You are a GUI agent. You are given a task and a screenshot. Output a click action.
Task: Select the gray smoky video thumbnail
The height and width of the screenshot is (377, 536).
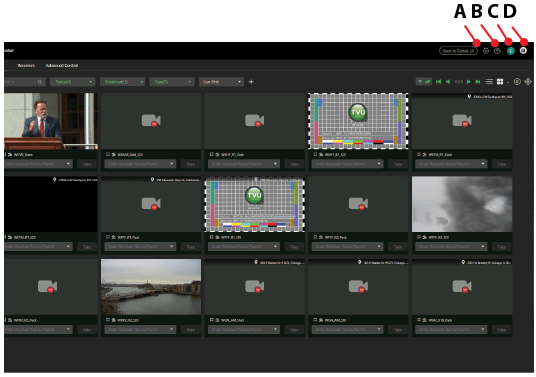[x=462, y=204]
